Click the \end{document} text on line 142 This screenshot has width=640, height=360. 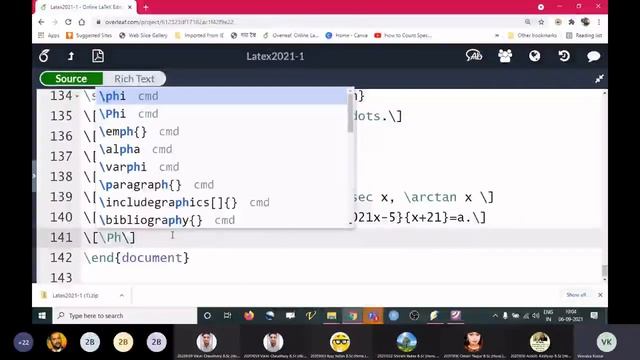(x=136, y=258)
